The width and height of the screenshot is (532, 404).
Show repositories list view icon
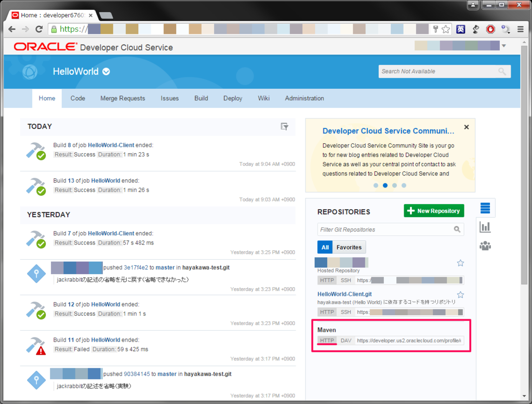coord(485,208)
